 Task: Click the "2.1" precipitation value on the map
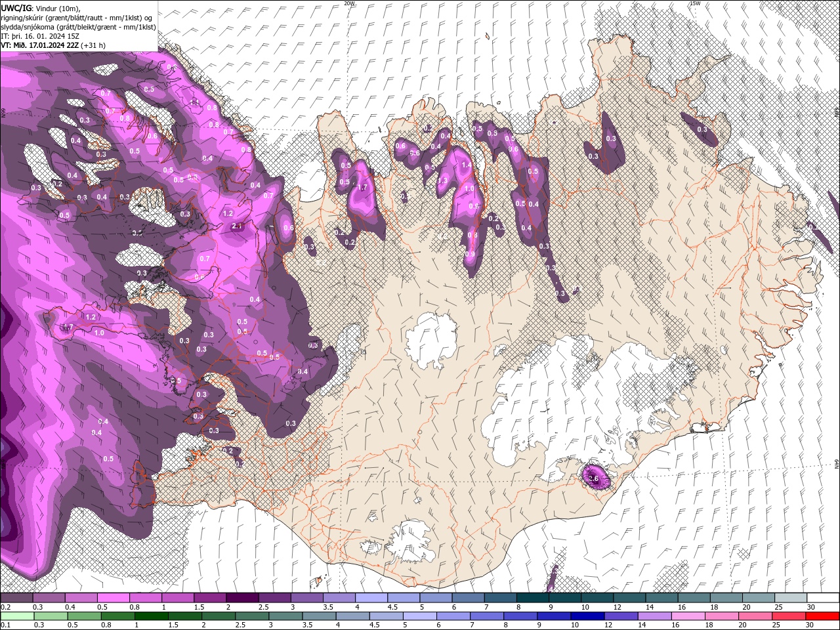pyautogui.click(x=238, y=226)
